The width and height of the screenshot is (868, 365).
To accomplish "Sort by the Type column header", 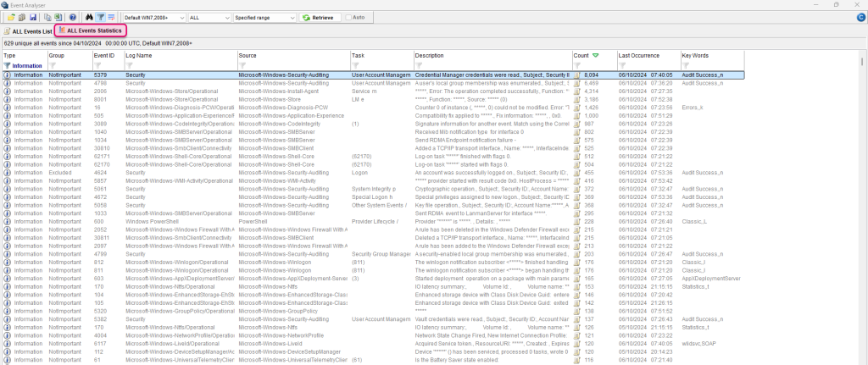I will click(25, 56).
